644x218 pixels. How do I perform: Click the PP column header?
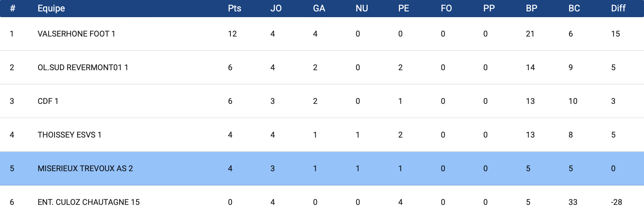click(x=489, y=8)
